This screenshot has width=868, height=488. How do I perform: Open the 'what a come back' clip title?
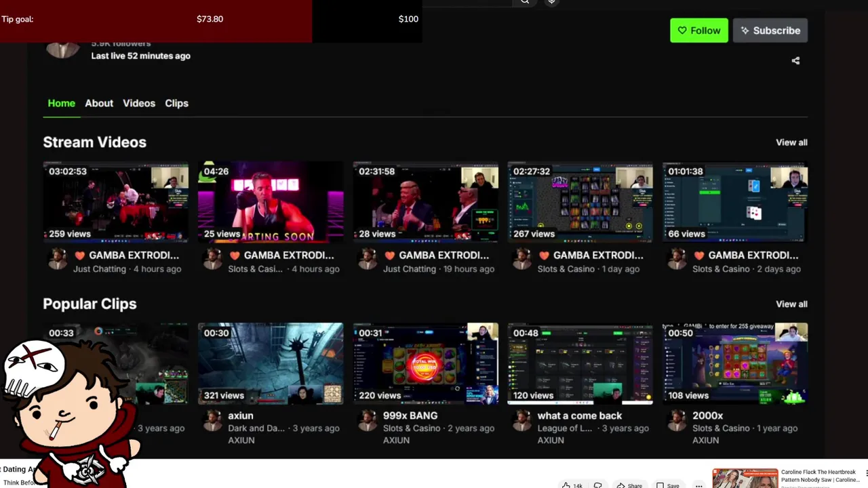(x=580, y=415)
